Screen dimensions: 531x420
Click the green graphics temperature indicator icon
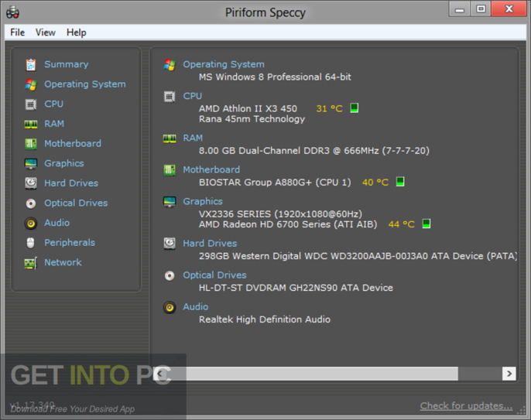click(x=427, y=224)
